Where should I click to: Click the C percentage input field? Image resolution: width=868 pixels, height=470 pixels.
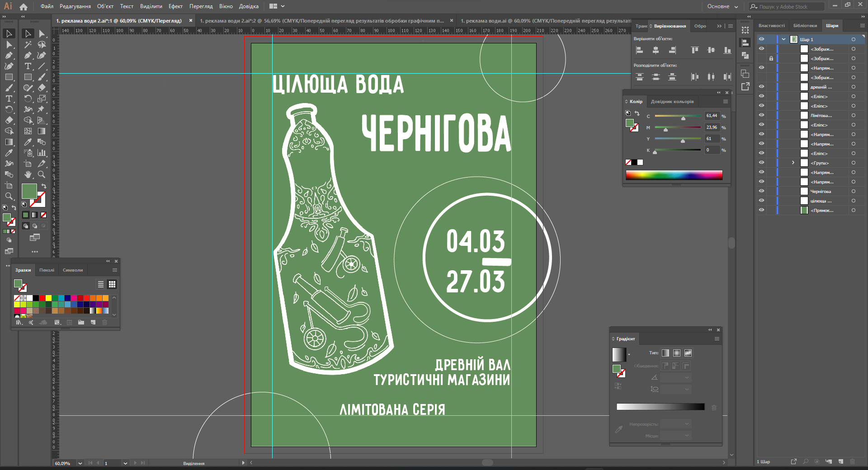[712, 116]
